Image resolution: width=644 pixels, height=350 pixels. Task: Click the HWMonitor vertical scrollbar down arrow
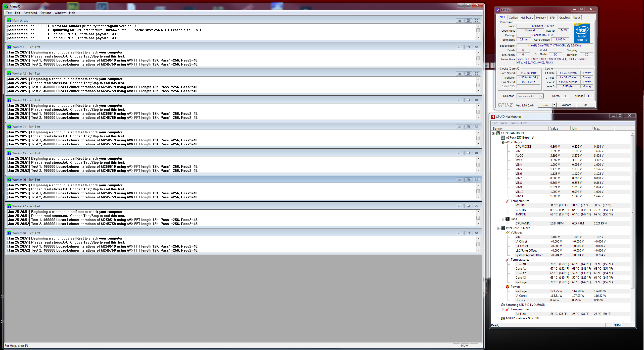632,320
